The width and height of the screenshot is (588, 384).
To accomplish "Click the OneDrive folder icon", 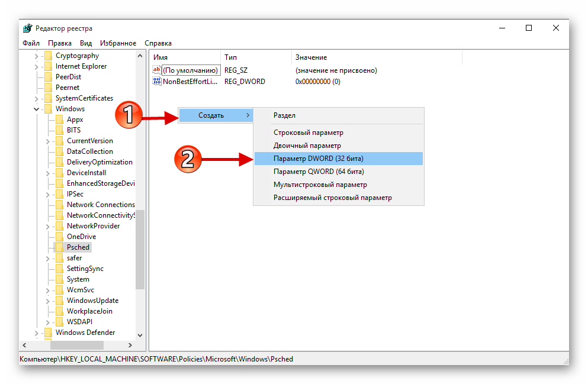I will (x=60, y=237).
